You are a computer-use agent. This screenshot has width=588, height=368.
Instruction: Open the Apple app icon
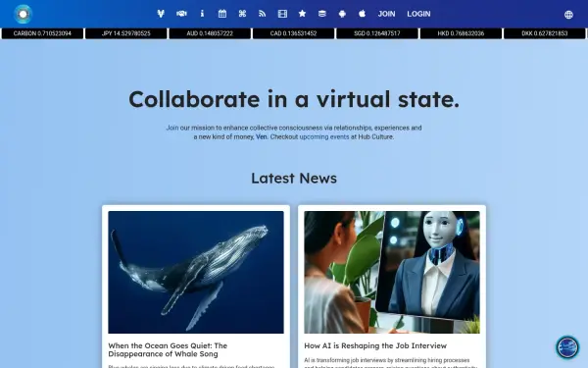tap(362, 14)
